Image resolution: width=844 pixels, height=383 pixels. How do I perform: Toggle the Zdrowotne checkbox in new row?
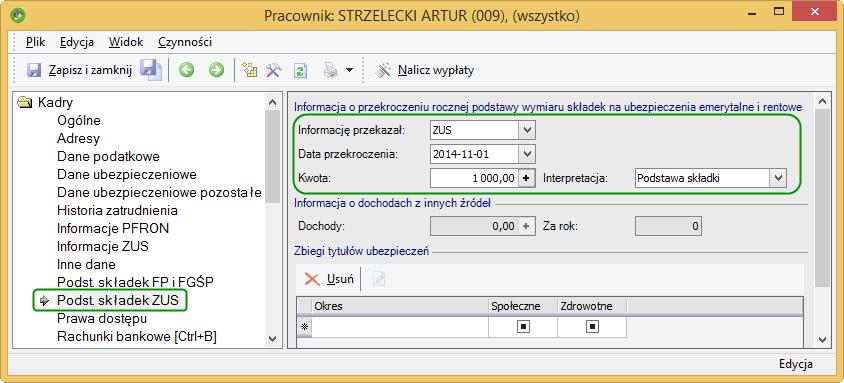pos(592,327)
